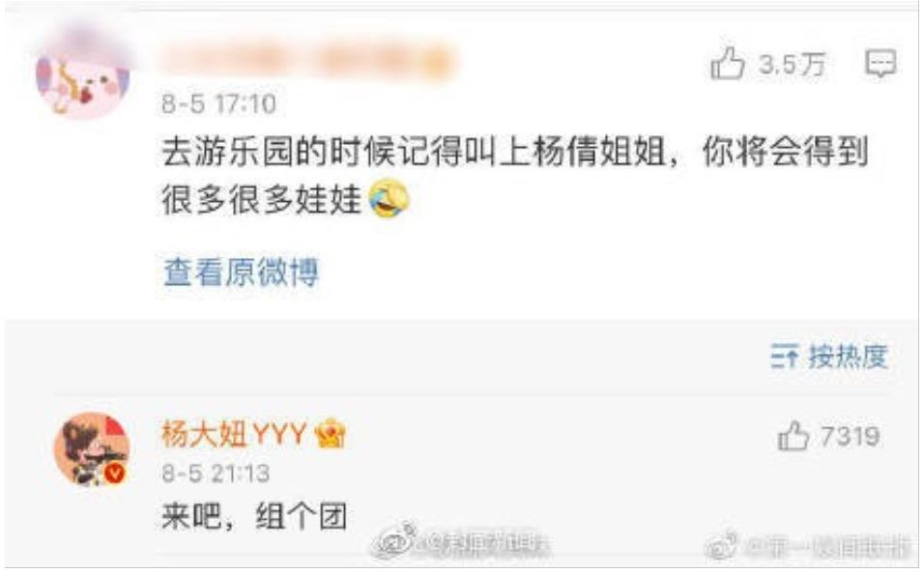Image resolution: width=924 pixels, height=573 pixels.
Task: Click the blurred username of top commenter
Action: pos(308,61)
